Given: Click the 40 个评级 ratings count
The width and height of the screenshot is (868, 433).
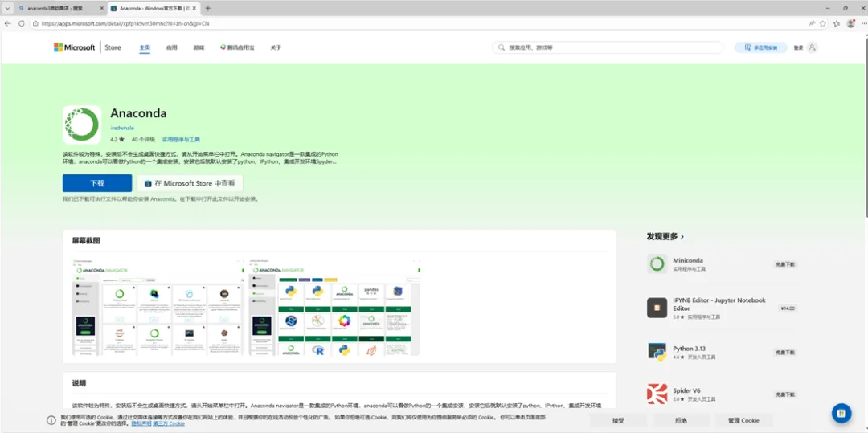Looking at the screenshot, I should (x=143, y=139).
